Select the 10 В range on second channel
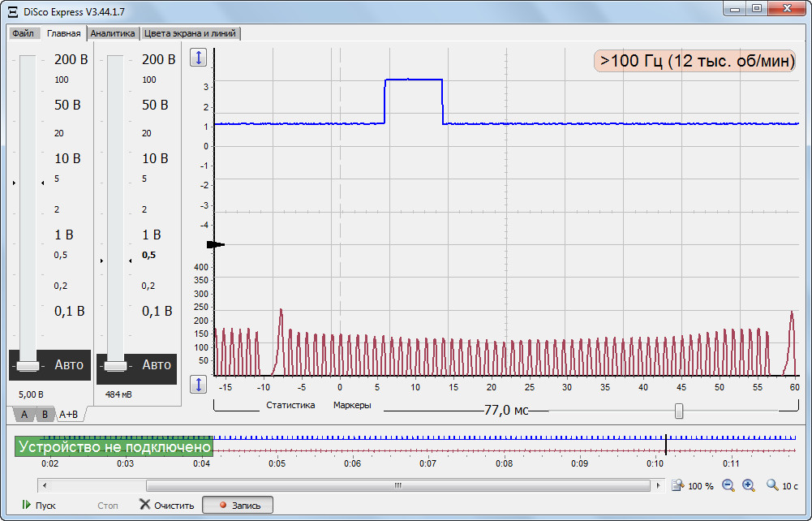 coord(156,158)
